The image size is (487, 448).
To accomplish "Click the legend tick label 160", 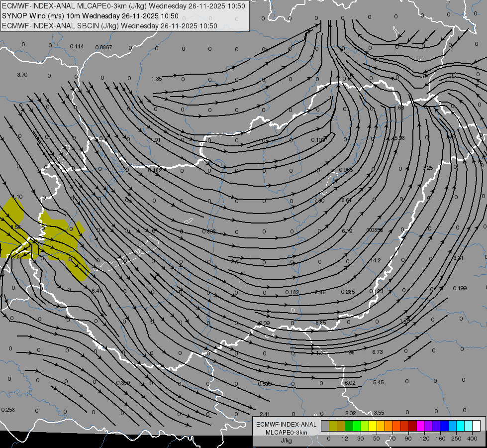I will coord(440,439).
